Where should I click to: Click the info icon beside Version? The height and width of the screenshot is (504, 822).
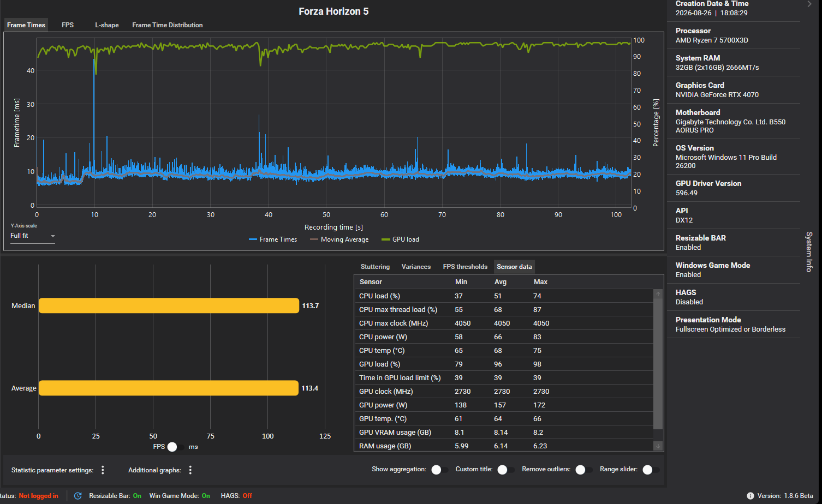click(x=750, y=496)
